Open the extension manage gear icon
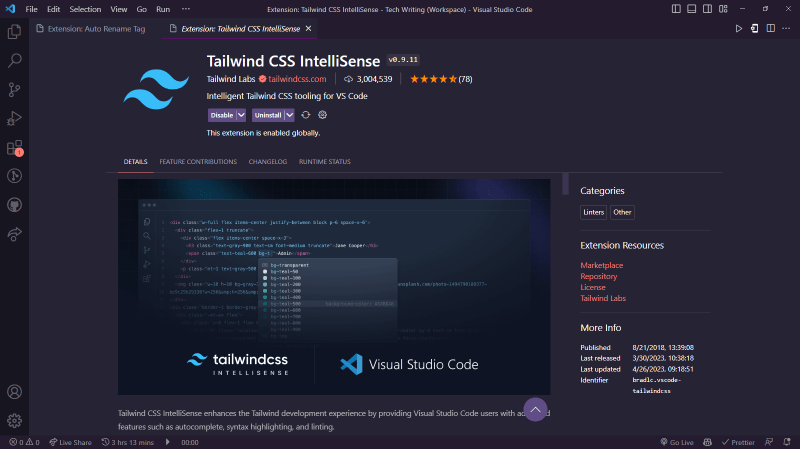800x449 pixels. click(322, 115)
